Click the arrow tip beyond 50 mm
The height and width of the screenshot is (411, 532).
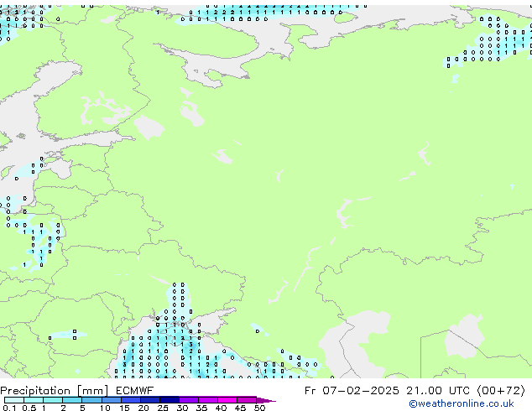pyautogui.click(x=266, y=401)
